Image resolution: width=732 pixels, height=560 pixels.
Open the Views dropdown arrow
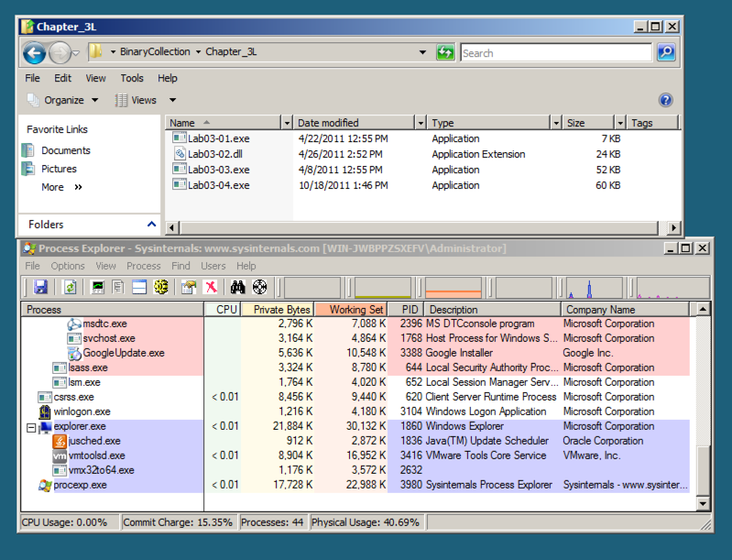click(172, 100)
